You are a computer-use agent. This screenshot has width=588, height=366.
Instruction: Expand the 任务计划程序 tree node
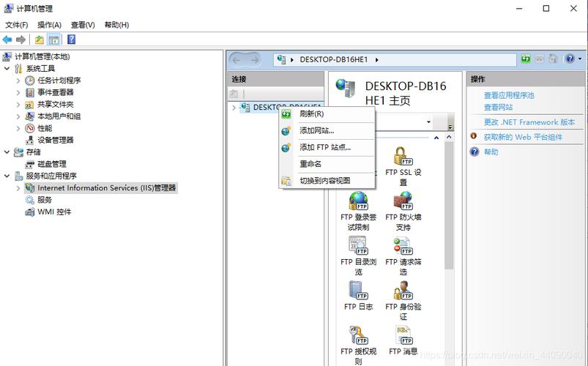point(18,81)
